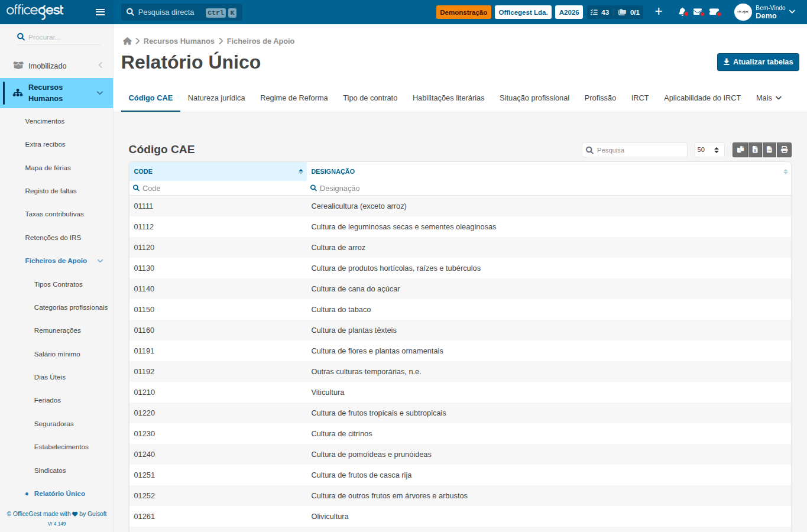Open the mail envelope messages

(698, 12)
